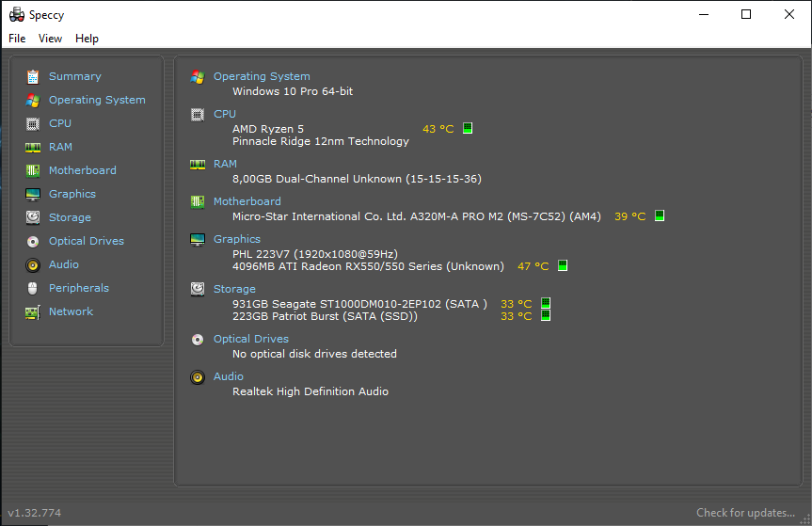Click the CPU heading link in summary
The width and height of the screenshot is (812, 526).
[x=225, y=114]
